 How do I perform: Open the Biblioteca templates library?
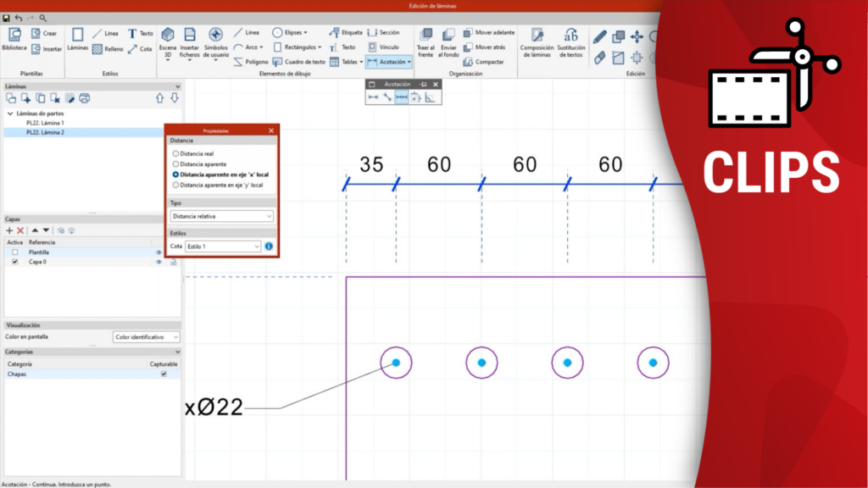point(14,40)
